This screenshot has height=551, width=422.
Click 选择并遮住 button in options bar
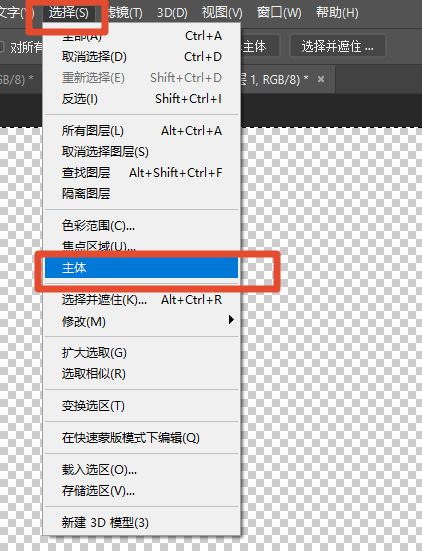click(x=338, y=46)
